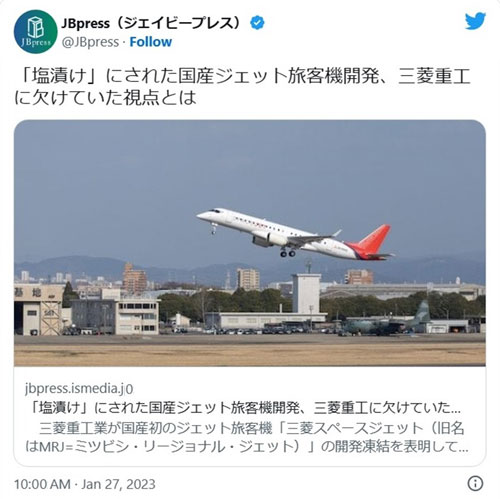Open the tweet info circle icon
The width and height of the screenshot is (500, 499).
[475, 483]
